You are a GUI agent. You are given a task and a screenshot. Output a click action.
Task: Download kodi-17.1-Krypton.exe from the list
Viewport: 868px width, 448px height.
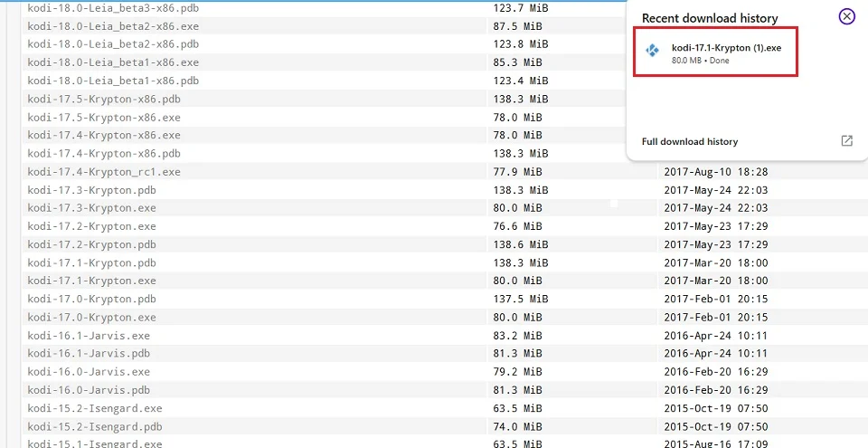point(92,281)
